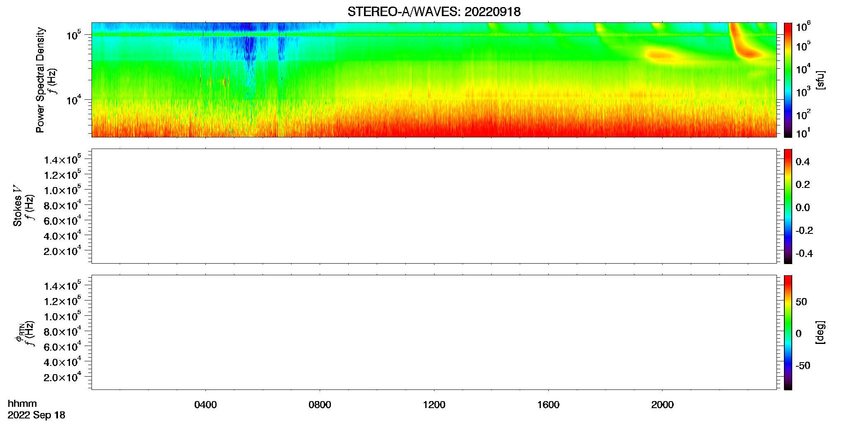
Task: Click the "0800" time tick label
Action: point(320,405)
